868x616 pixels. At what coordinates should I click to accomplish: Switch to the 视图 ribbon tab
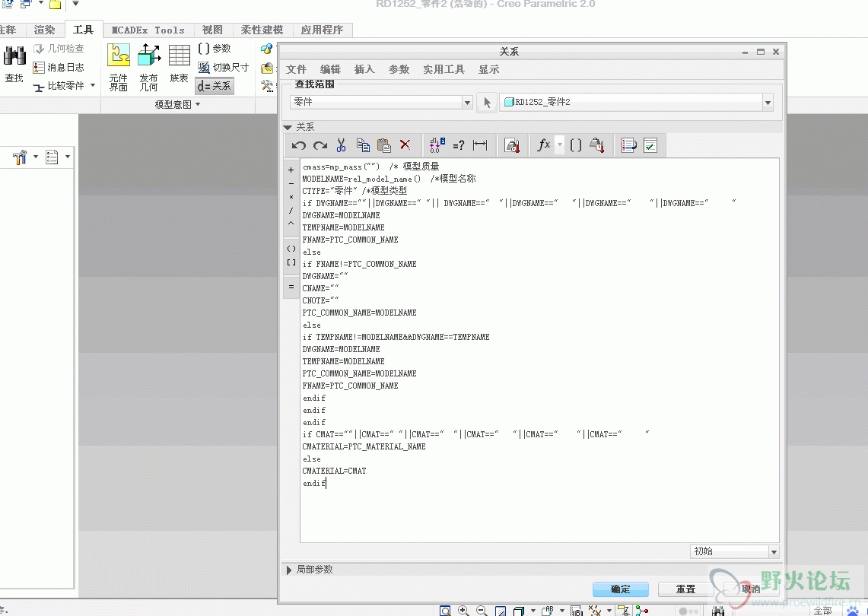[x=212, y=30]
